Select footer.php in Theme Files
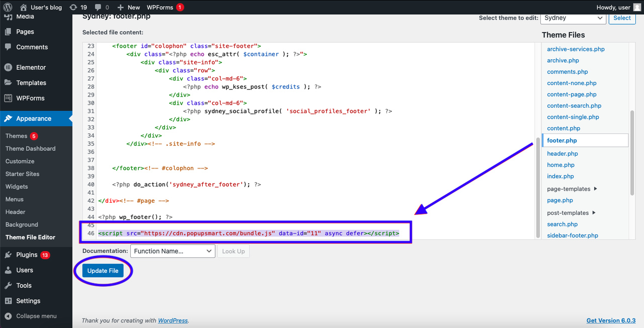The height and width of the screenshot is (328, 644). [585, 140]
